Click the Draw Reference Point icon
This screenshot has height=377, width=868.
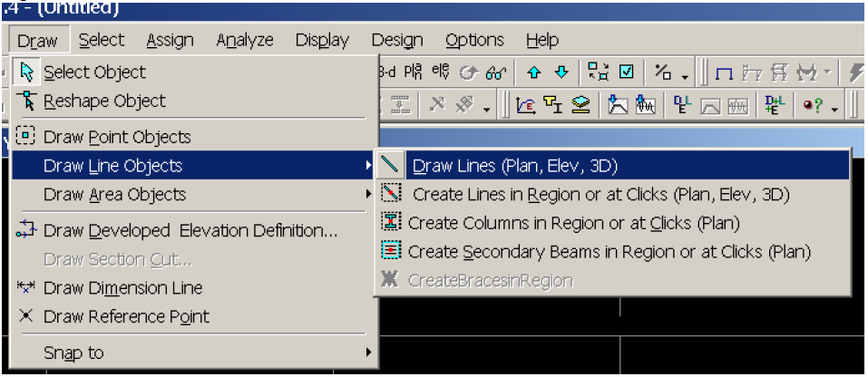pos(26,315)
